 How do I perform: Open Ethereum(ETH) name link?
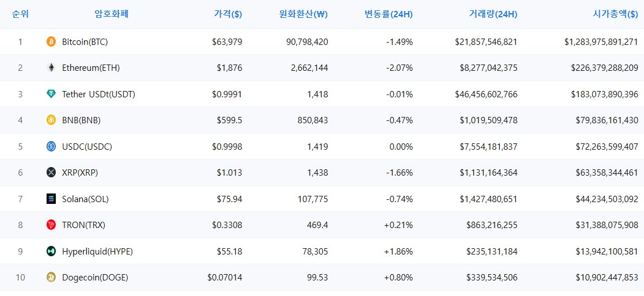pyautogui.click(x=91, y=68)
